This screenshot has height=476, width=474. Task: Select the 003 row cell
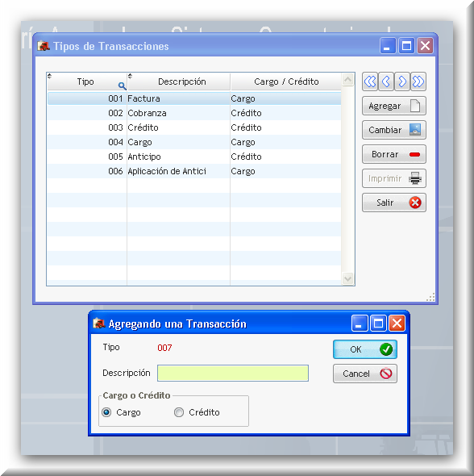click(87, 127)
